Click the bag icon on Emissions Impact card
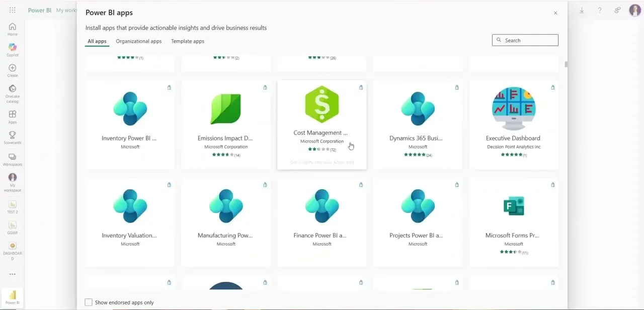 265,88
